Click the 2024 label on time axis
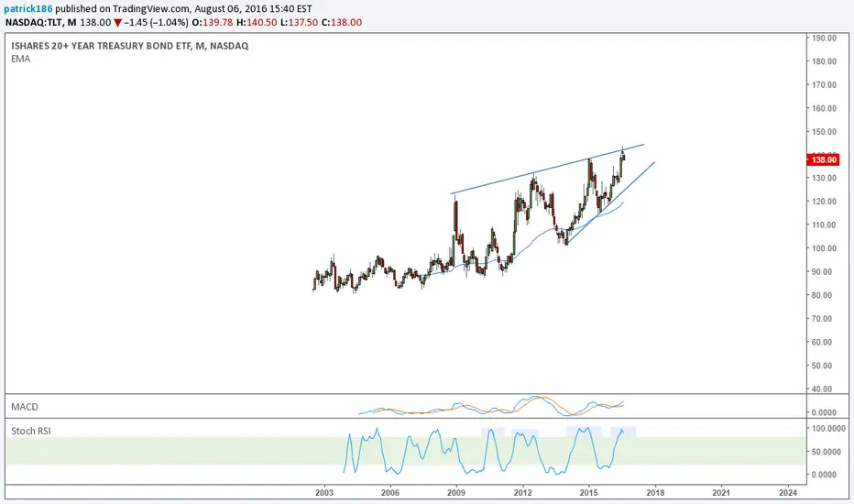Image resolution: width=854 pixels, height=504 pixels. (787, 493)
